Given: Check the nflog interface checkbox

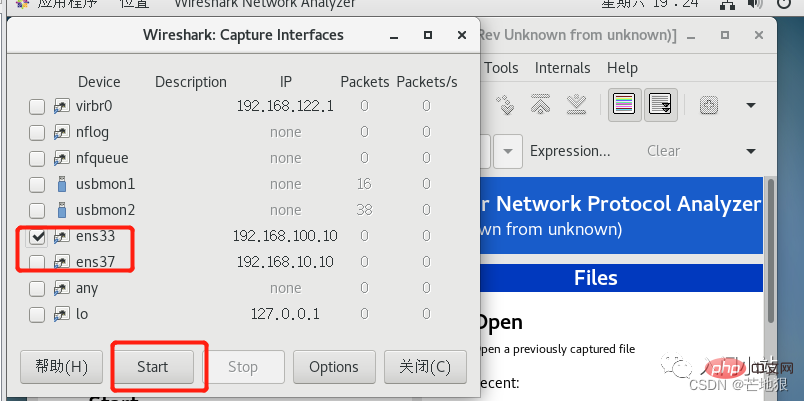Looking at the screenshot, I should (37, 133).
